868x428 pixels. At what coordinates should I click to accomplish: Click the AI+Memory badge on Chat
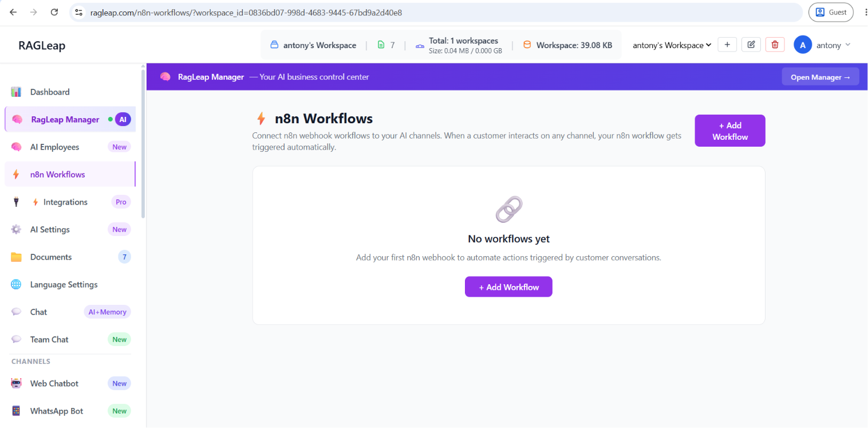[107, 312]
